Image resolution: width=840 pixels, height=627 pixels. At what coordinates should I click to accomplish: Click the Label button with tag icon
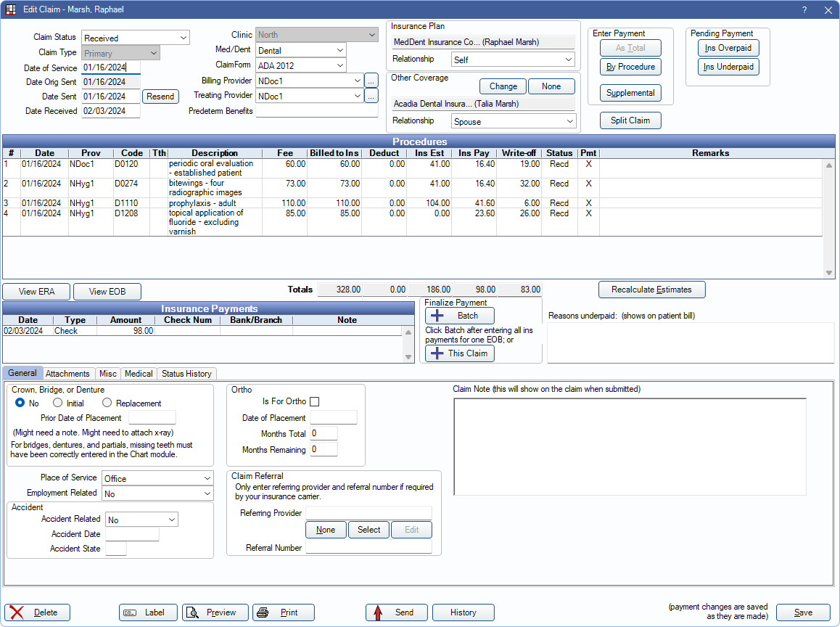click(148, 612)
